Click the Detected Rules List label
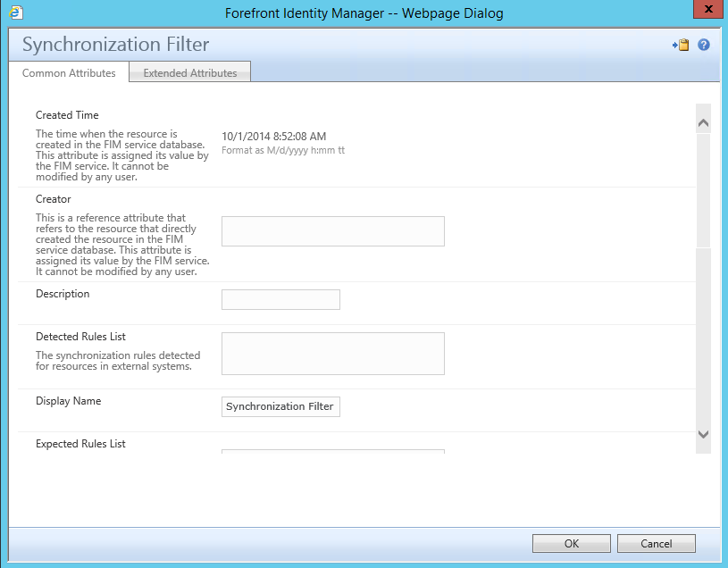The height and width of the screenshot is (568, 728). click(80, 337)
